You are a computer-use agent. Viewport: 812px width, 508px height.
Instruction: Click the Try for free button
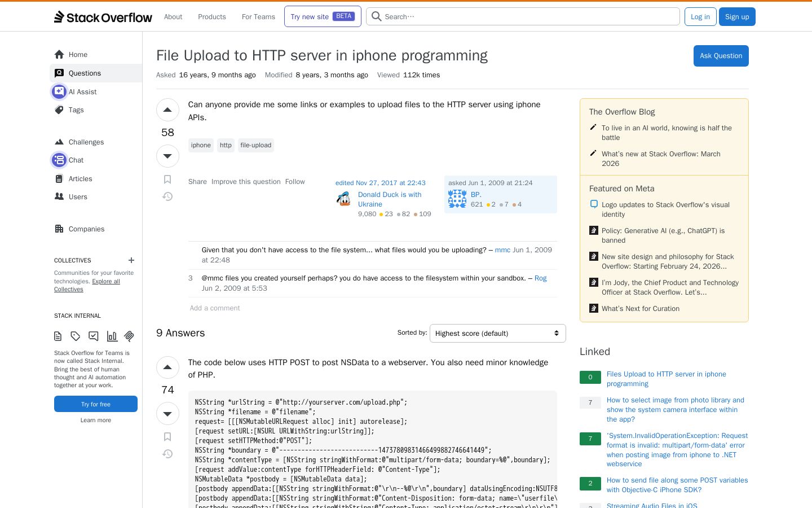click(96, 404)
